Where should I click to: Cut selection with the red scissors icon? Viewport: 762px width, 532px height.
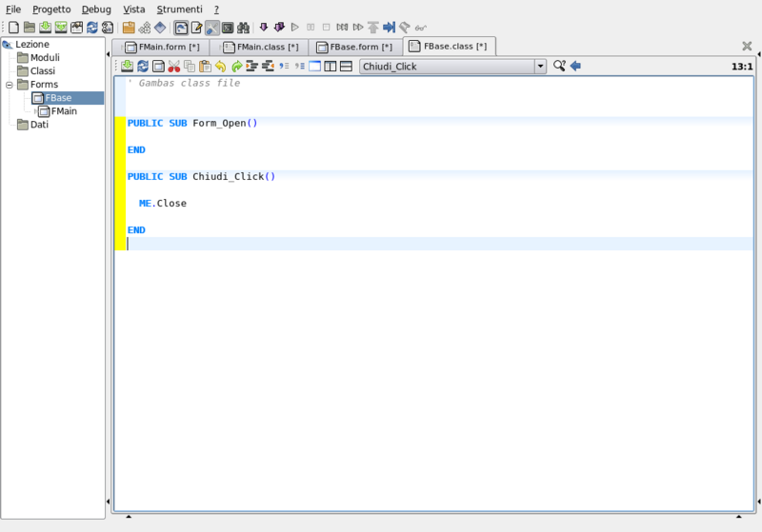[174, 66]
